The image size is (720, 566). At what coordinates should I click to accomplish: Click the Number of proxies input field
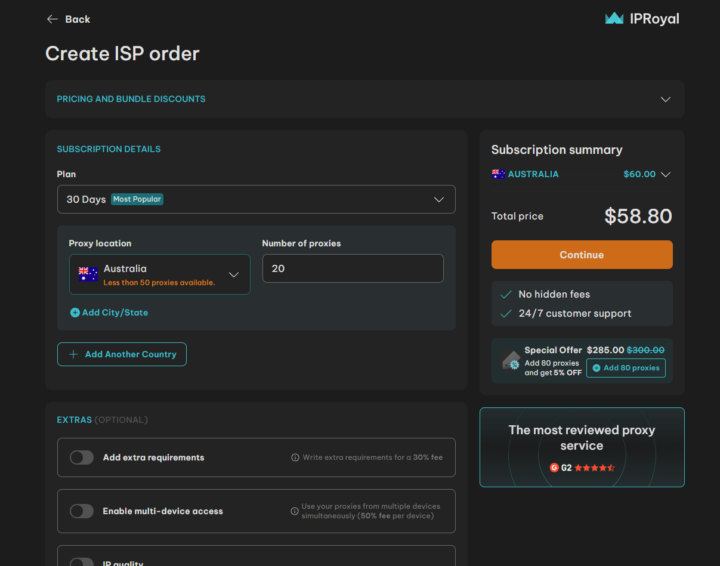(352, 268)
